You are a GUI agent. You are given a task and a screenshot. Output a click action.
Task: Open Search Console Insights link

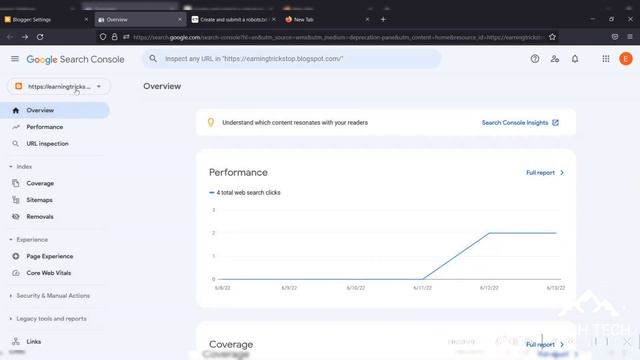(x=515, y=122)
